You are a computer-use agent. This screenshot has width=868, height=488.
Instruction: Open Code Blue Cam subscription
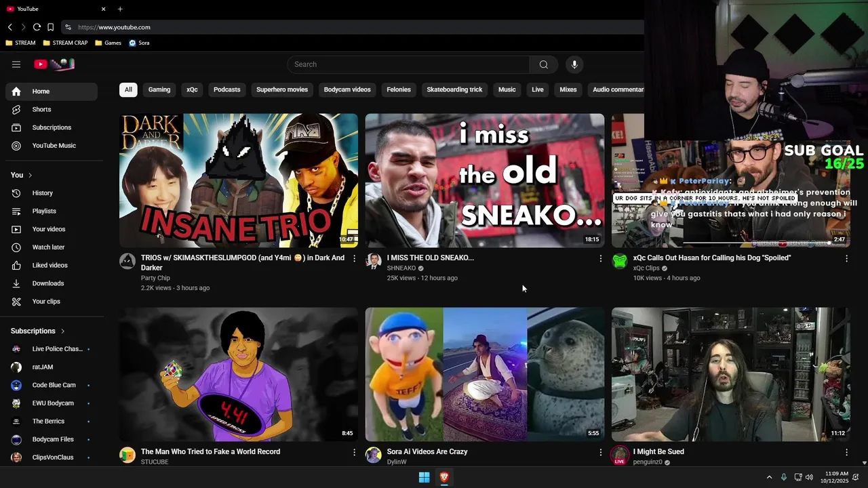52,385
